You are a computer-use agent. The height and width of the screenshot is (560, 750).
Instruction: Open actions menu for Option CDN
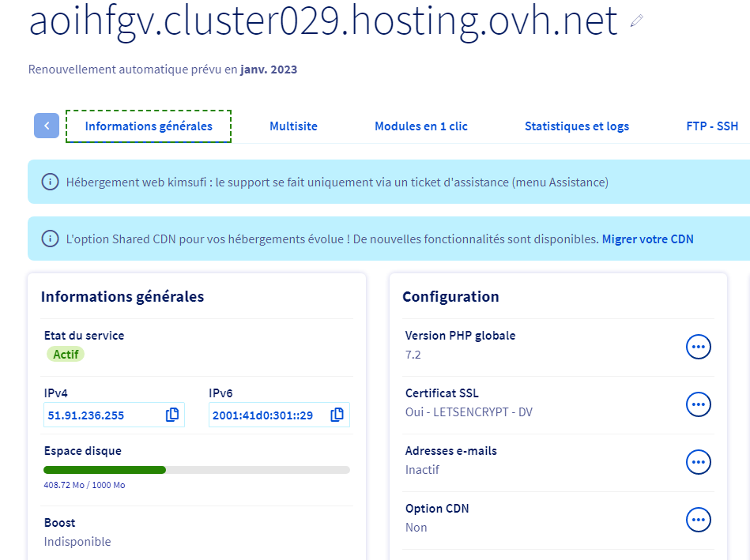point(698,520)
